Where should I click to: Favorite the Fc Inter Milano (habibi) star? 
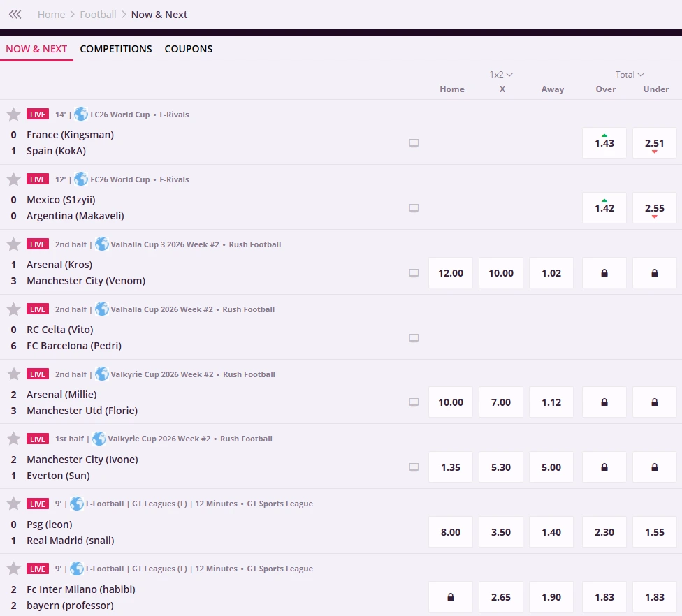tap(13, 569)
